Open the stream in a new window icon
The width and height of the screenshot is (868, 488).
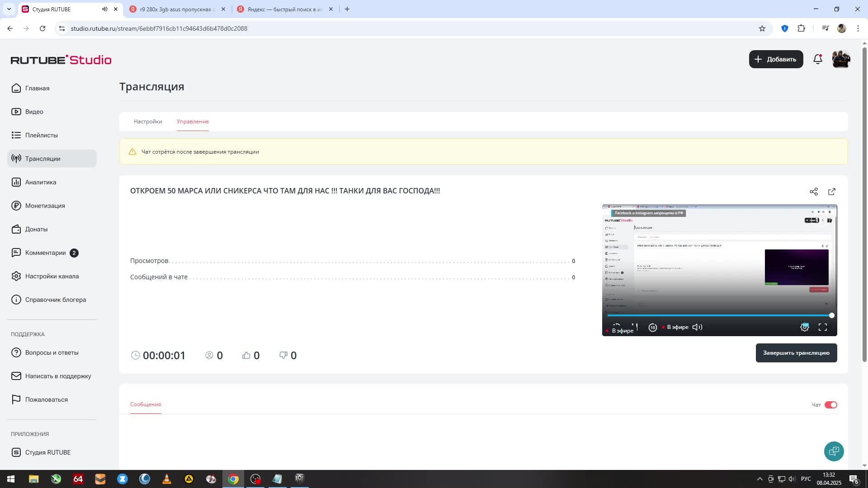[x=832, y=192]
